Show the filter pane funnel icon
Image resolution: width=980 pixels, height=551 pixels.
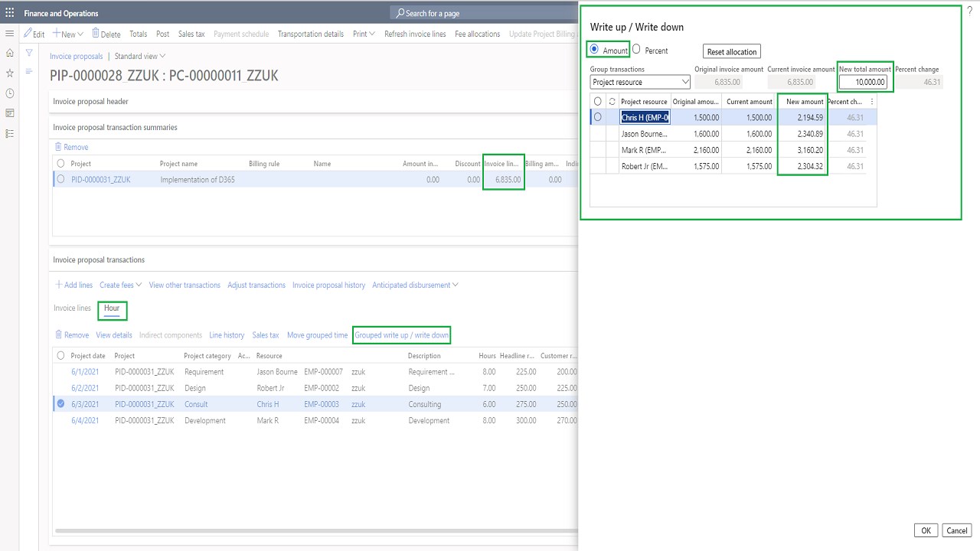29,53
